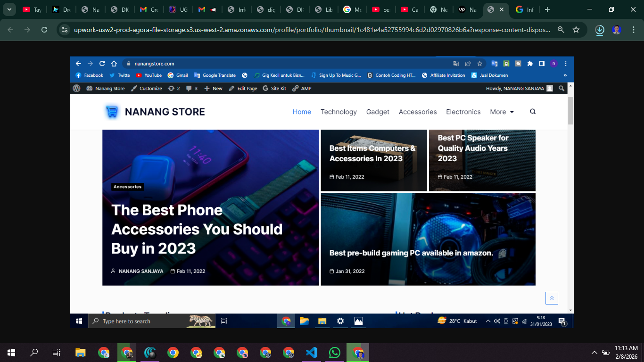The image size is (644, 362).
Task: Select Technology in the site navigation
Action: (339, 112)
